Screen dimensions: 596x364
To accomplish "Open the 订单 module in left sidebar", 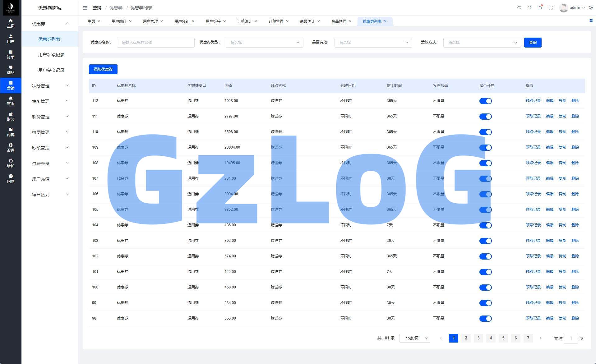I will (x=11, y=54).
